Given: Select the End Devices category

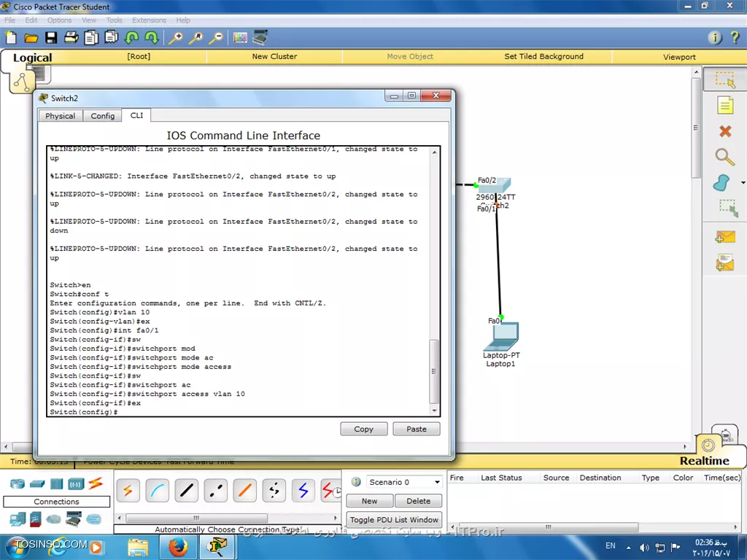Looking at the screenshot, I should pos(18,519).
